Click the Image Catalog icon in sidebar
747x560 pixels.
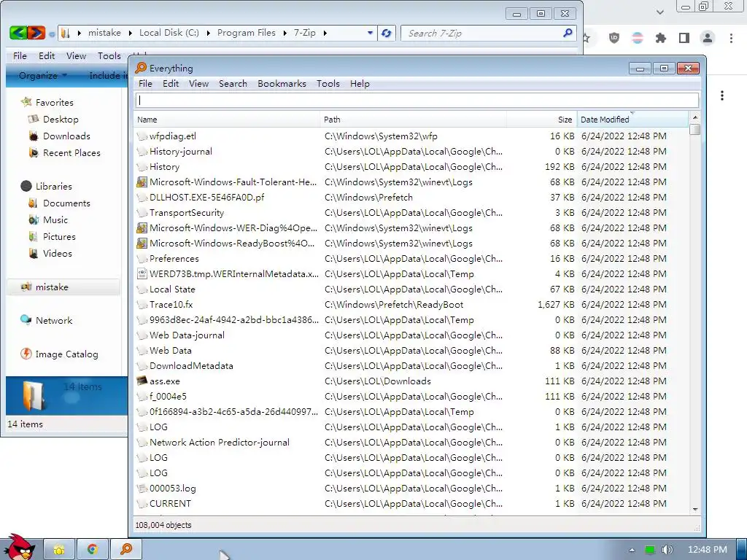(26, 354)
